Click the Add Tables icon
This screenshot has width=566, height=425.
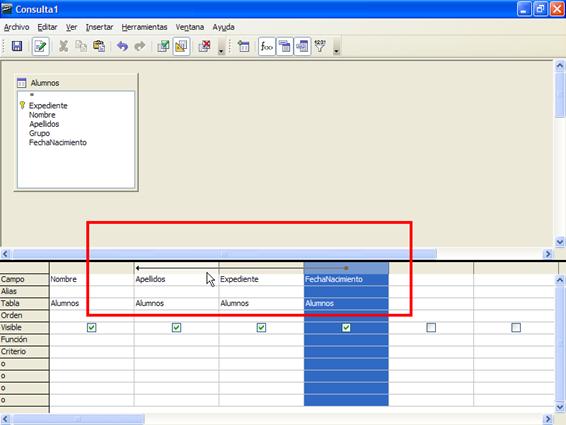point(244,46)
